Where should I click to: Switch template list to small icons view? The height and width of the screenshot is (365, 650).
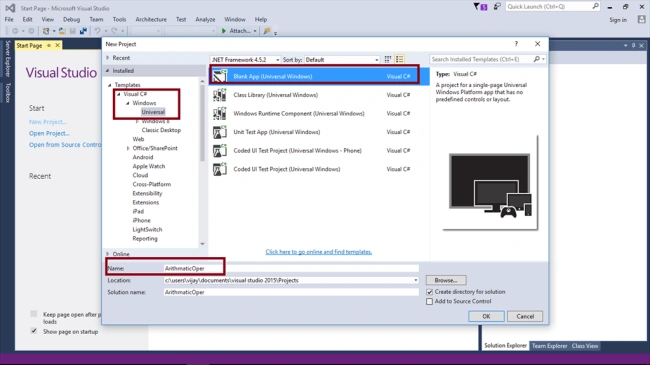(388, 60)
